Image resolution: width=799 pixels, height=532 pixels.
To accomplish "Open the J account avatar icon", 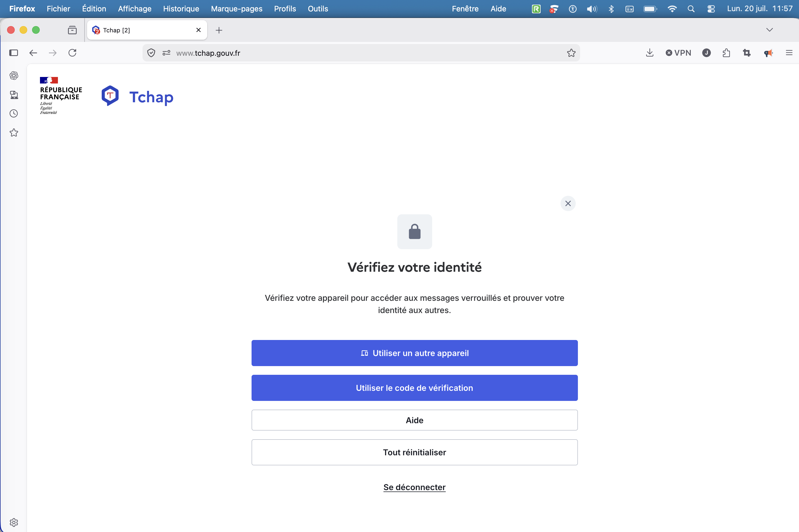I will (706, 53).
